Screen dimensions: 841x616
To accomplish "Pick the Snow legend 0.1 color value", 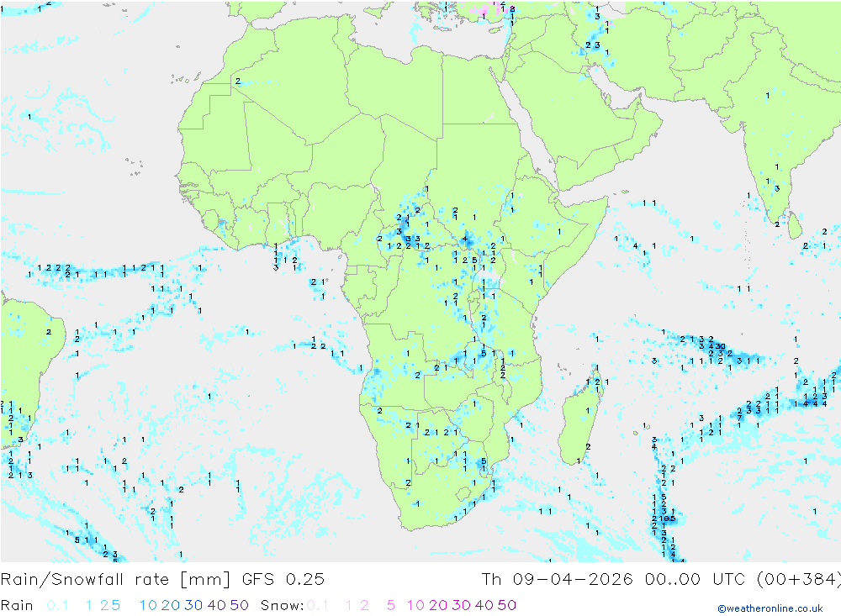I will tap(317, 605).
